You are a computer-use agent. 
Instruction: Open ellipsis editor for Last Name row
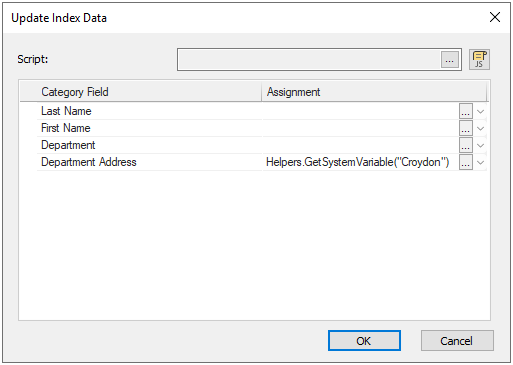click(465, 111)
